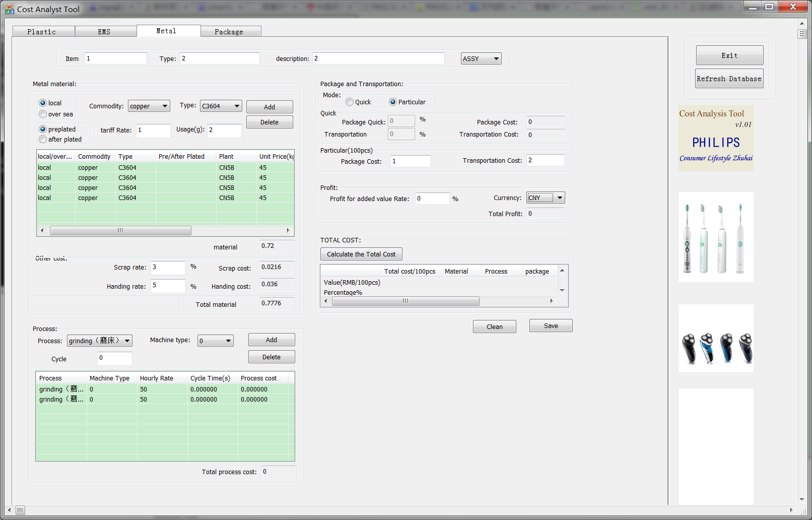Open the Commodity dropdown showing copper
The image size is (812, 520).
(149, 106)
